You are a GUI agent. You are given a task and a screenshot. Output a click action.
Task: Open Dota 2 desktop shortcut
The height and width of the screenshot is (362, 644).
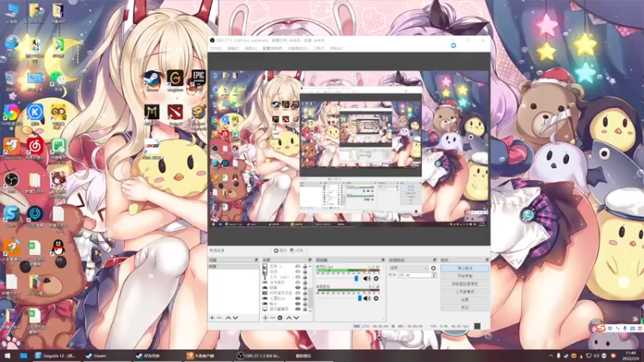(175, 113)
